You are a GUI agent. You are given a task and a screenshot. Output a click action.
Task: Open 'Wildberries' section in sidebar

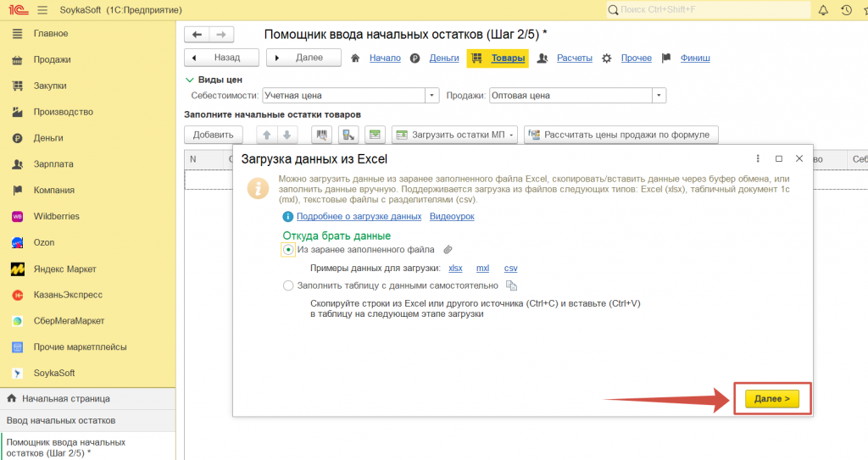click(x=56, y=216)
